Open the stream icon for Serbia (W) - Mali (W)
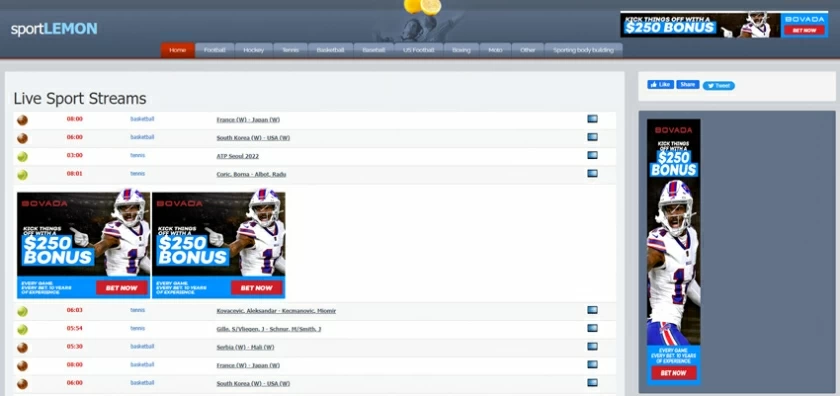The image size is (840, 396). click(592, 346)
